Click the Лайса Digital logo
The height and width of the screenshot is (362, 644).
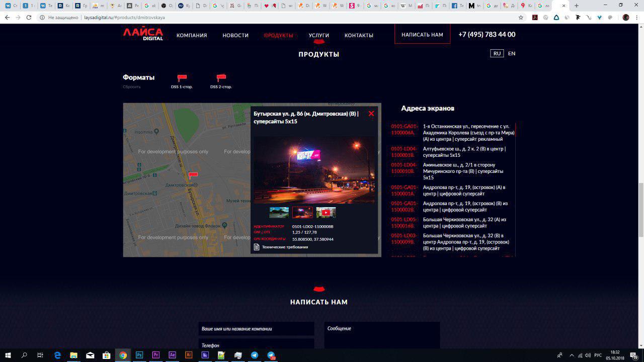click(143, 34)
